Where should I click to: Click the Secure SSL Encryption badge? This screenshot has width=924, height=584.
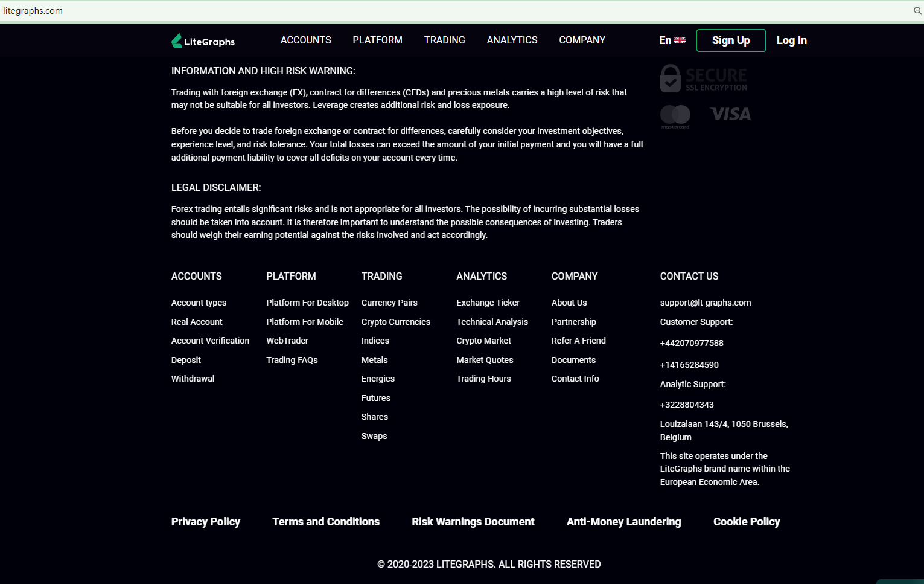[704, 79]
